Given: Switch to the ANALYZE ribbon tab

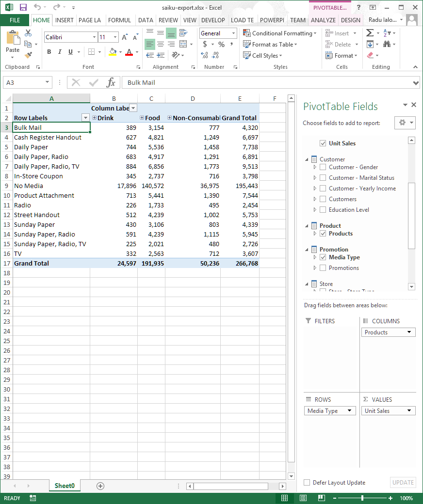Looking at the screenshot, I should coord(323,20).
